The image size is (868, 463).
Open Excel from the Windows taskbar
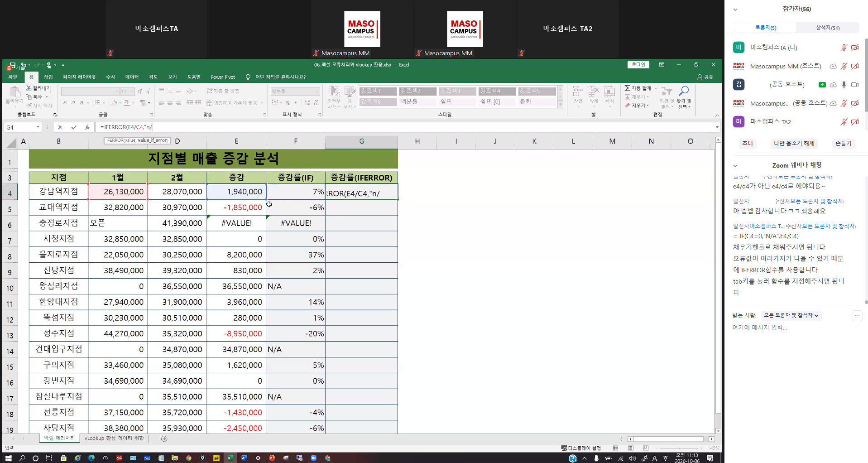[230, 458]
